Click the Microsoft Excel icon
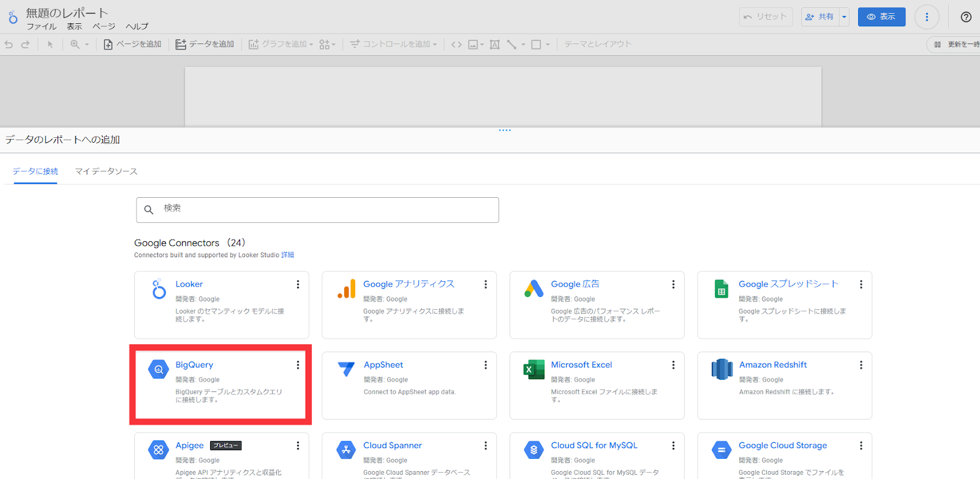980x479 pixels. [534, 369]
